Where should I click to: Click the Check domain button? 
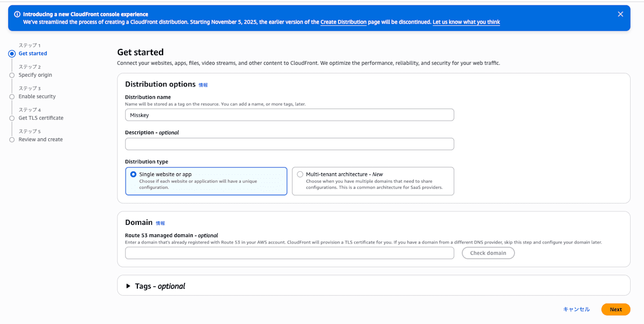click(488, 253)
